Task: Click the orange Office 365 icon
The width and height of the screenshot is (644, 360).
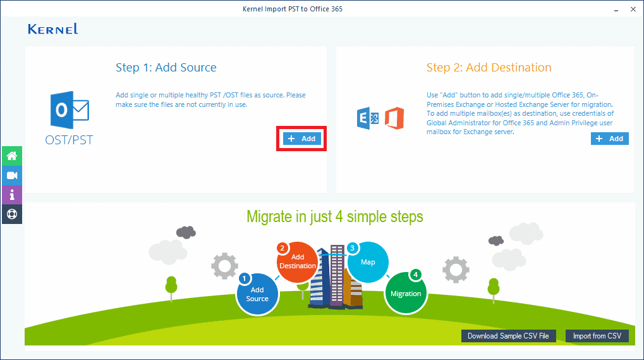Action: (394, 119)
